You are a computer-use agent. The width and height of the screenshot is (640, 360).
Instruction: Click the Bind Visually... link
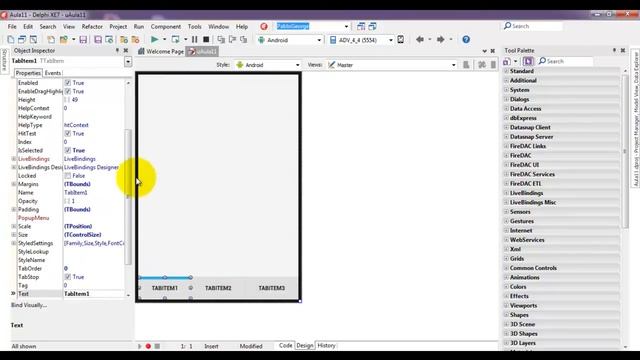pyautogui.click(x=29, y=305)
